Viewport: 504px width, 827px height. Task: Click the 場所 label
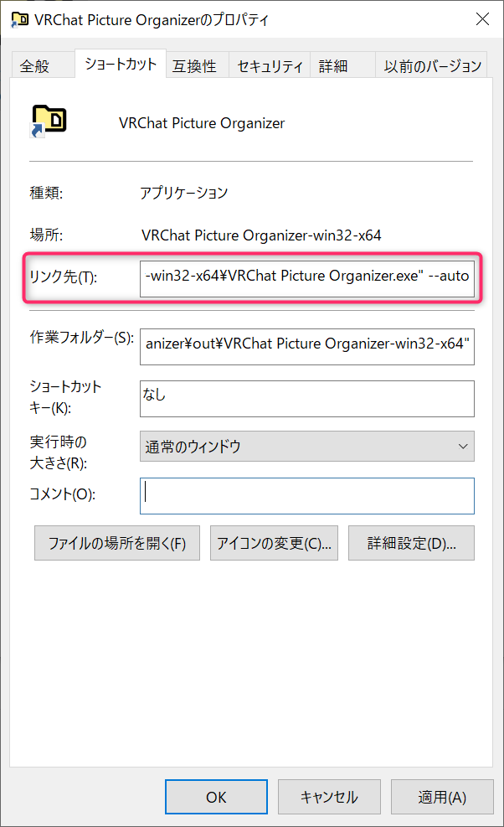pos(46,235)
